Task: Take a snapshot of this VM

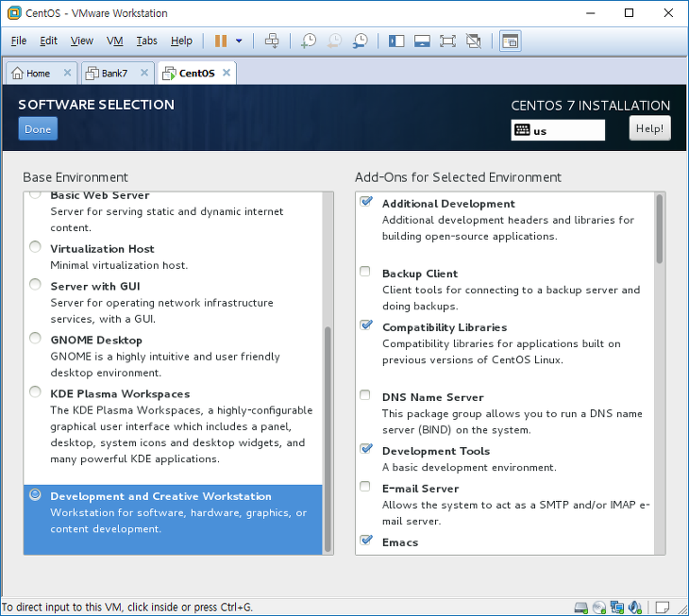Action: point(309,41)
